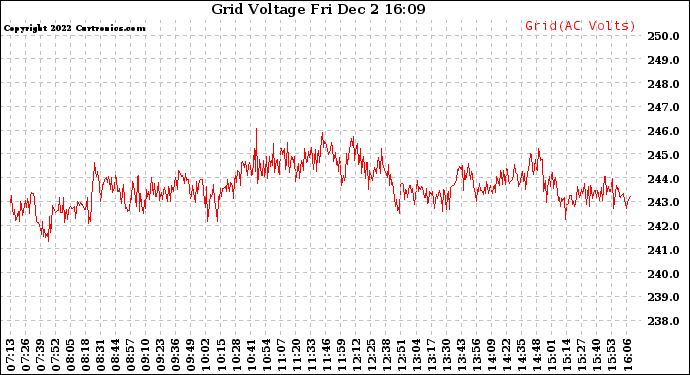Select the 248.0 y-axis label
The image size is (690, 375).
pyautogui.click(x=663, y=84)
